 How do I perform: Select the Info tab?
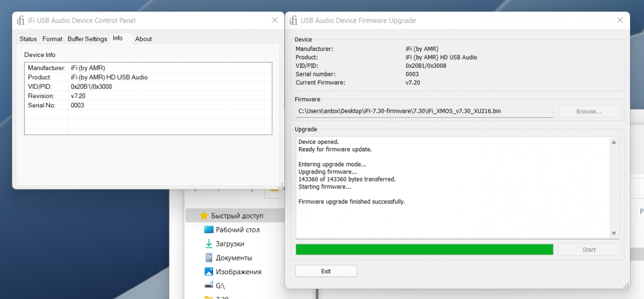(x=118, y=38)
